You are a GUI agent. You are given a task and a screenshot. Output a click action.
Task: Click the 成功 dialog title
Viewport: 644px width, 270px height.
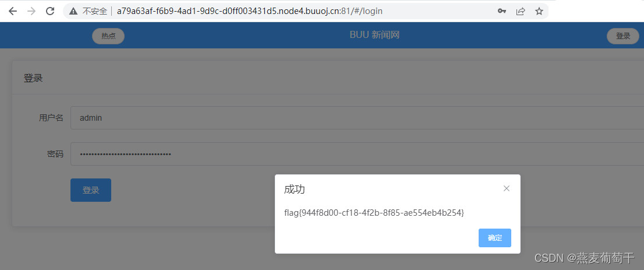coord(295,190)
